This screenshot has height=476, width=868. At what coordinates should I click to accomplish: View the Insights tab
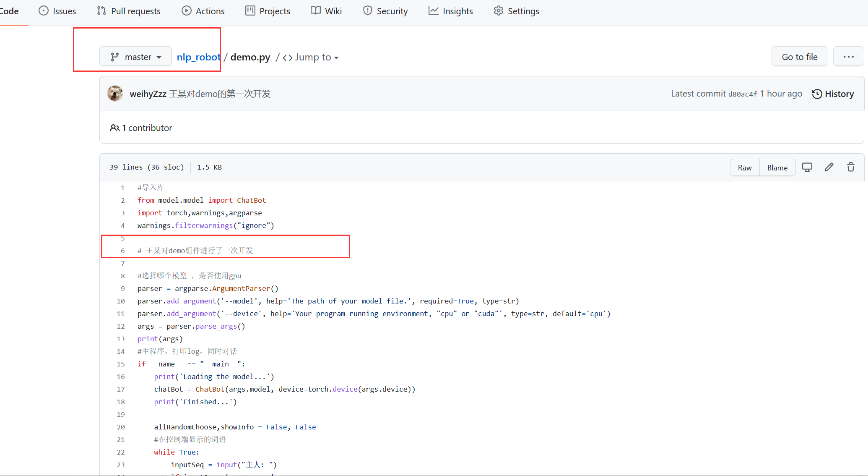[450, 11]
